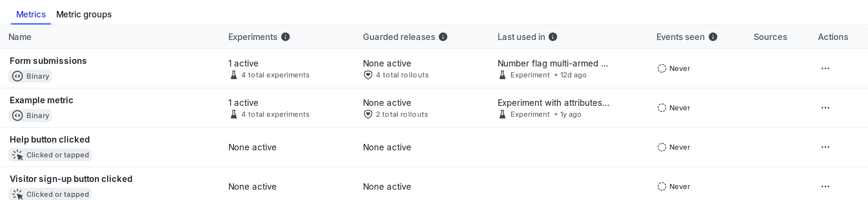Open the actions menu for Example metric
Viewport: 868px width, 200px height.
coord(825,108)
